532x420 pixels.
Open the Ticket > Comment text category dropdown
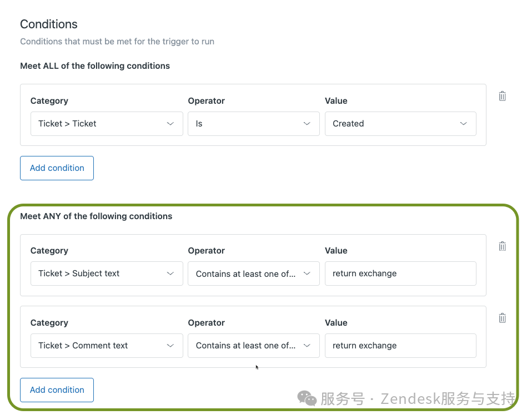click(107, 346)
